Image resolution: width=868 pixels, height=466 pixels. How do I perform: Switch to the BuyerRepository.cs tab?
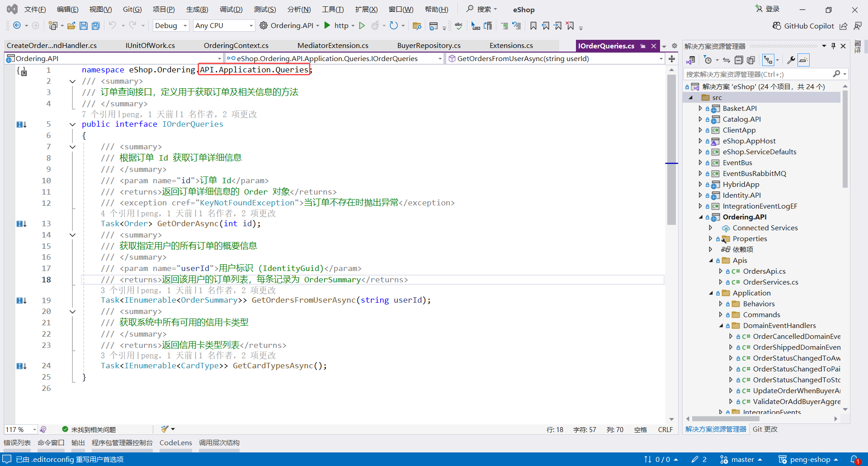(x=429, y=45)
